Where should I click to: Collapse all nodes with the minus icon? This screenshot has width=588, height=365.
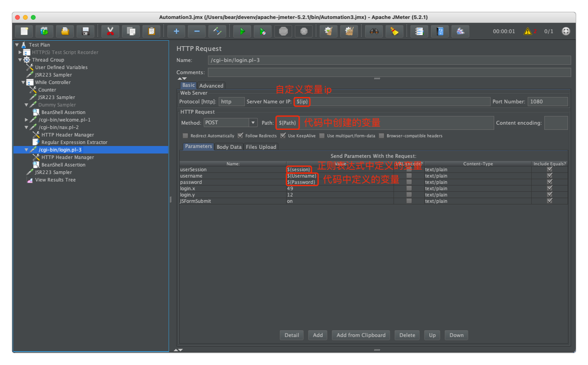pos(197,31)
